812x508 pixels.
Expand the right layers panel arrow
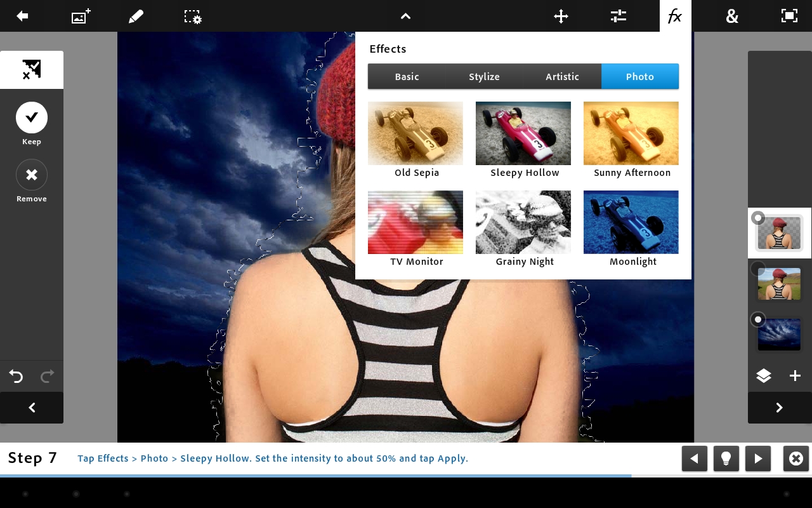pos(780,408)
